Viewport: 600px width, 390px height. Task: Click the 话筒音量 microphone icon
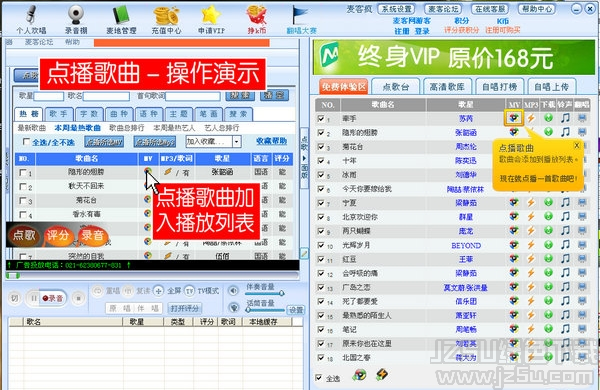pos(233,307)
